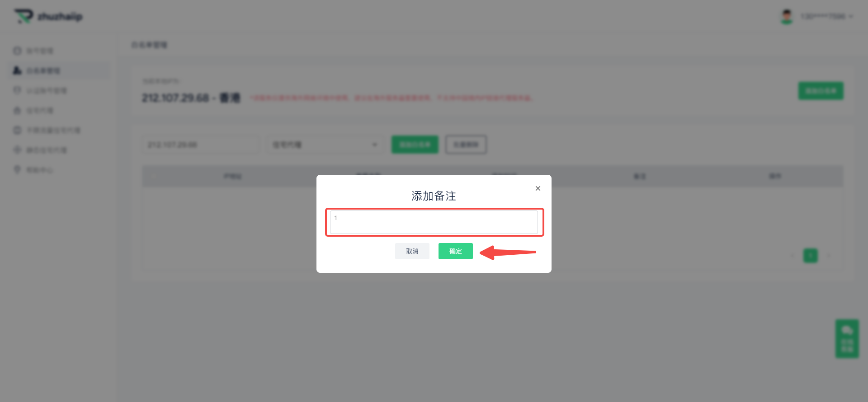The height and width of the screenshot is (402, 868).
Task: Expand the 住宅代理 proxy type dropdown
Action: tap(325, 145)
